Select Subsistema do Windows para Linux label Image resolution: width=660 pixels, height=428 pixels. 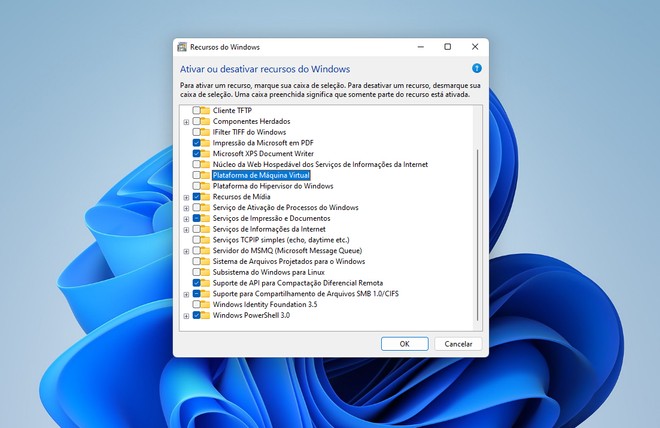pyautogui.click(x=269, y=272)
